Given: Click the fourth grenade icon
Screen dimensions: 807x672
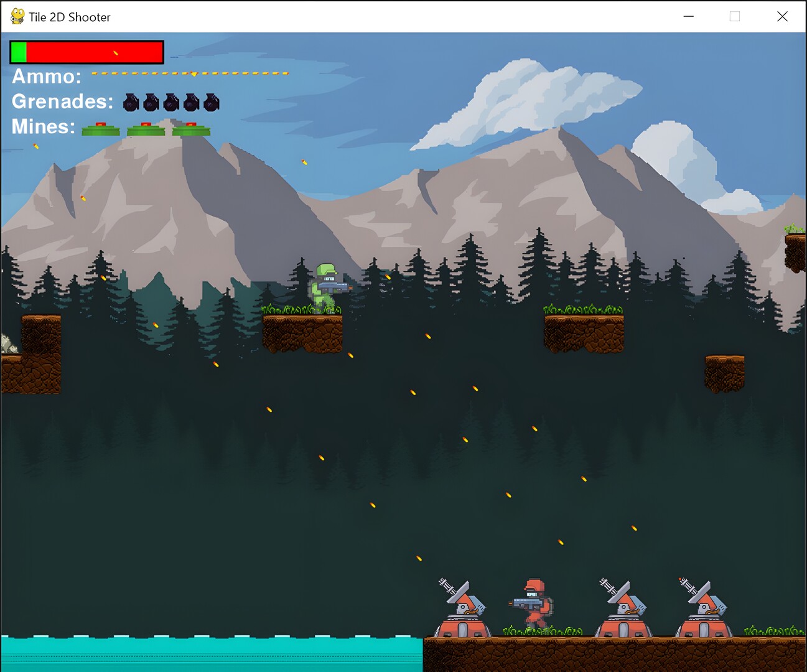Looking at the screenshot, I should pos(190,102).
